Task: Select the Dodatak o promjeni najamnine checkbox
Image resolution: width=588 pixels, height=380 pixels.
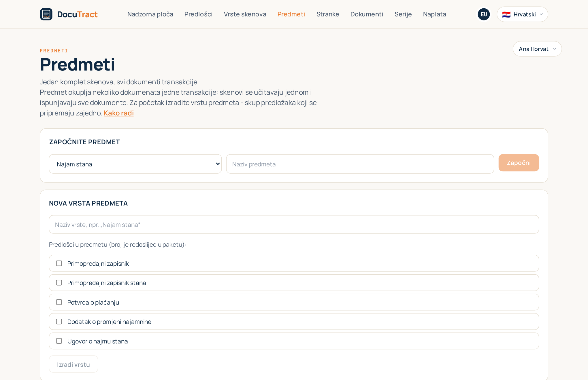Action: [59, 321]
